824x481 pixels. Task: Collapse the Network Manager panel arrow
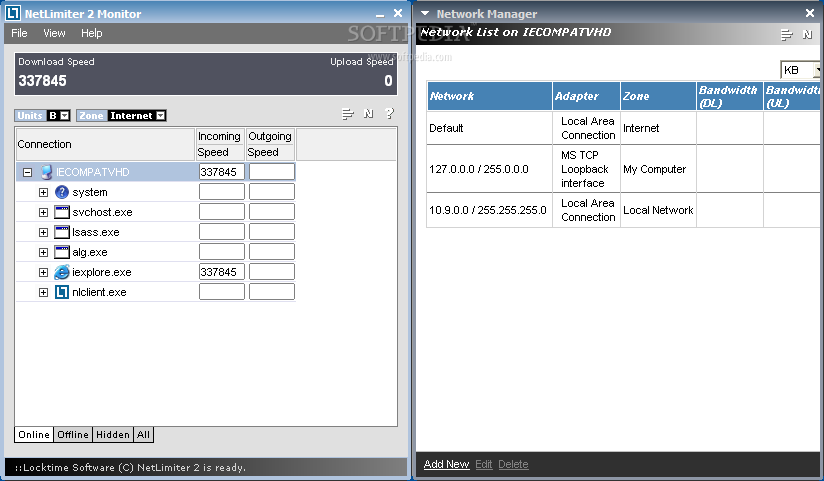point(425,13)
